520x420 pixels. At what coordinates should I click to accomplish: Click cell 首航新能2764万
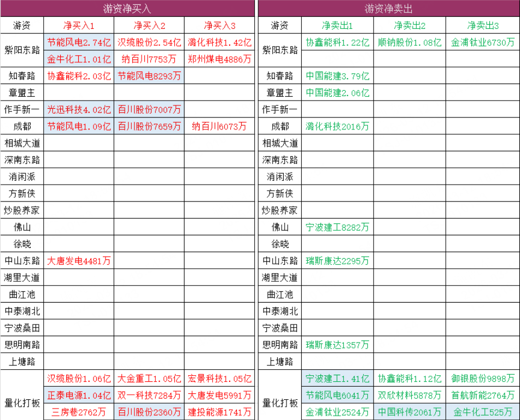483,395
